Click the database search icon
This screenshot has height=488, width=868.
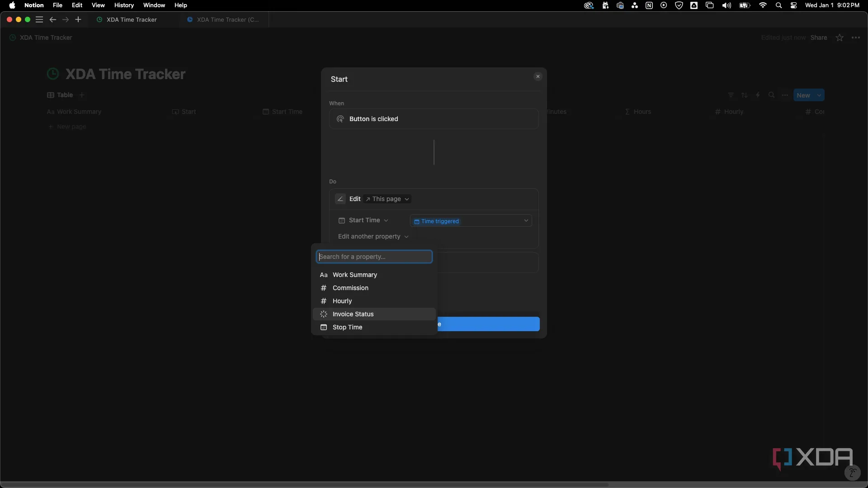tap(772, 95)
